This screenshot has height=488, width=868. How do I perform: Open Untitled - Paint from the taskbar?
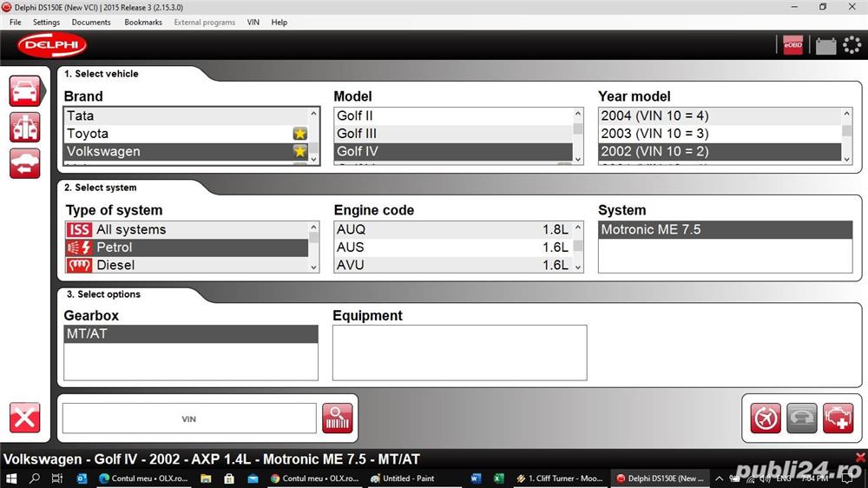pos(403,478)
